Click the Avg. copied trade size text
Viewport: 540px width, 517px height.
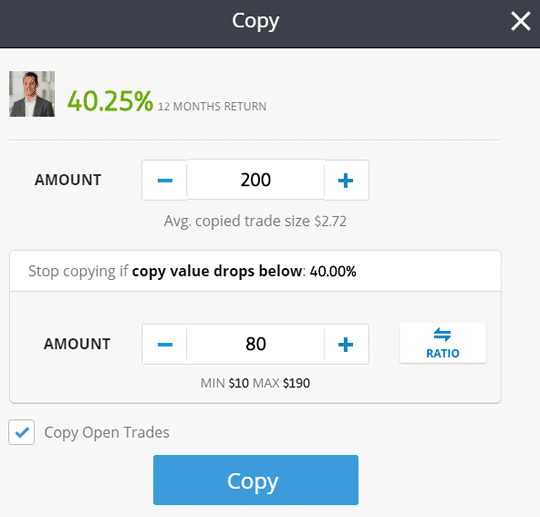[255, 221]
